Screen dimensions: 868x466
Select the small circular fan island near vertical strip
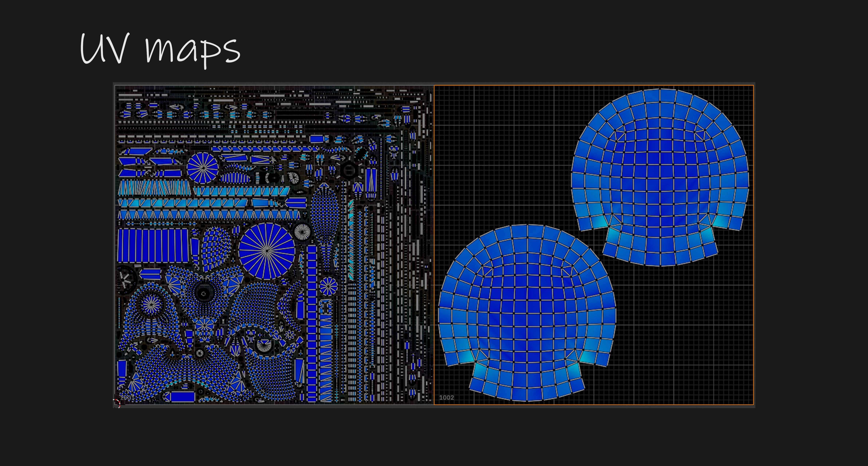tap(328, 286)
